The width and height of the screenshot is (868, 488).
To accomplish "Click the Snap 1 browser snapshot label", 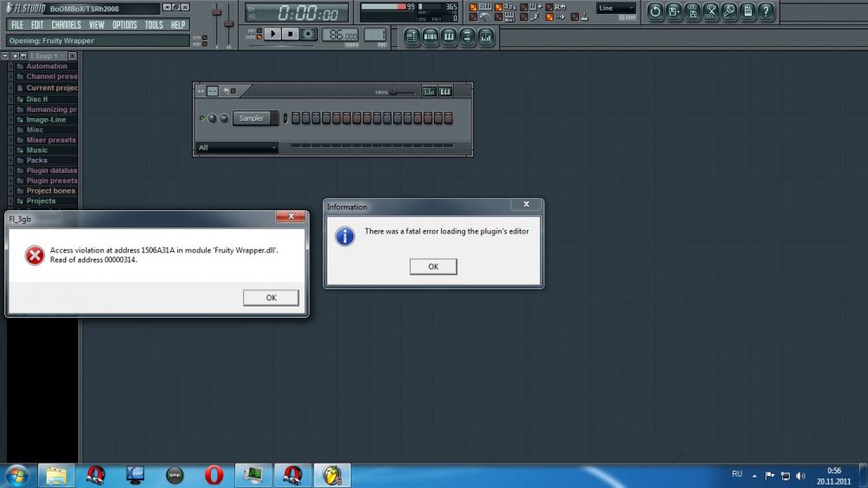I will pyautogui.click(x=47, y=56).
